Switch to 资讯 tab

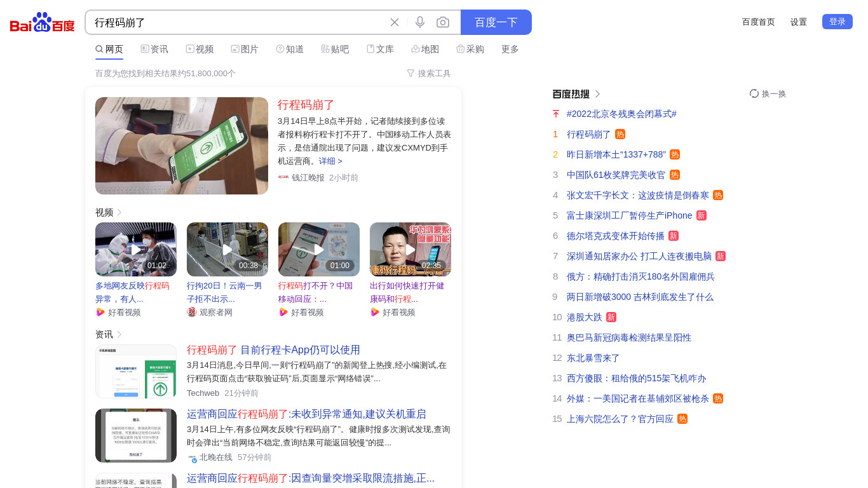point(154,49)
